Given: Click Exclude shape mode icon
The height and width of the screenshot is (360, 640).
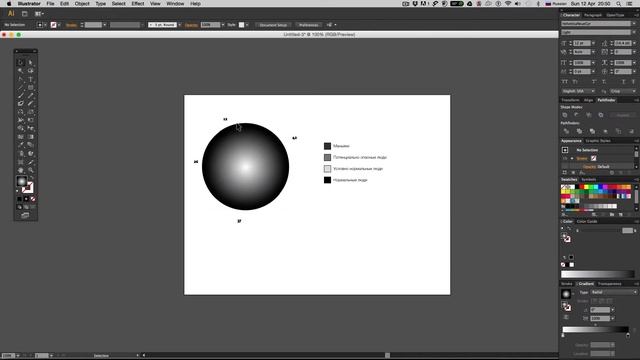Looking at the screenshot, I should click(601, 115).
